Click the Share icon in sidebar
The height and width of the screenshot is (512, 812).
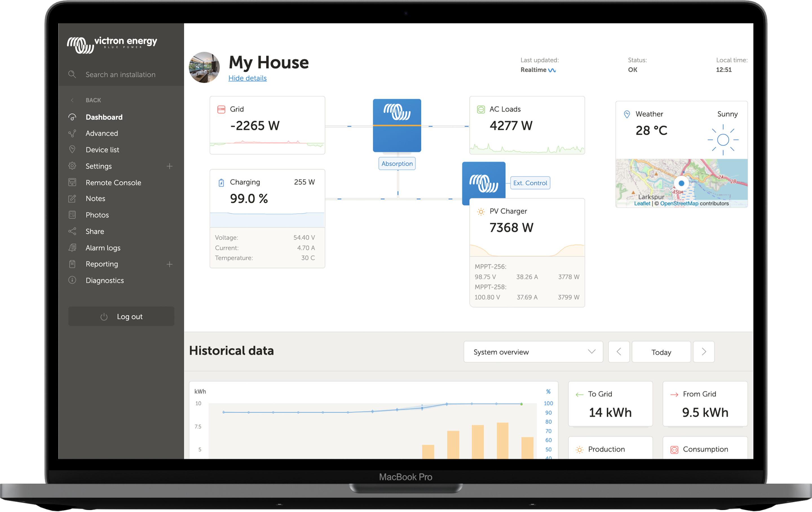click(x=71, y=231)
